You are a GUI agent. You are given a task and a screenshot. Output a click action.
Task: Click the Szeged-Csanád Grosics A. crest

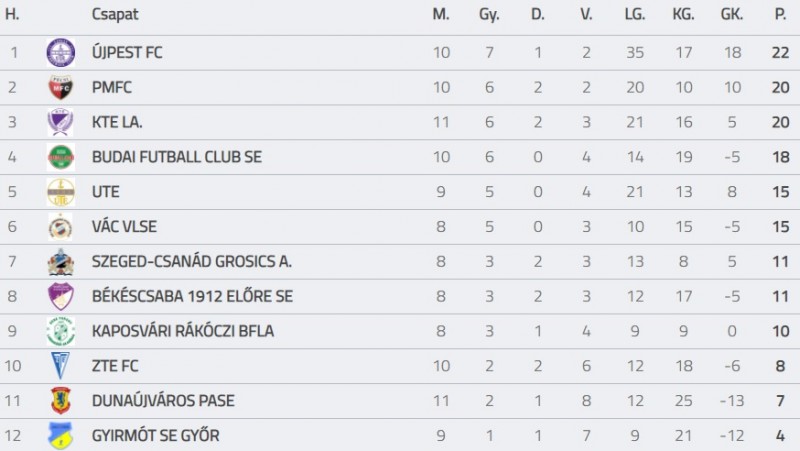61,262
